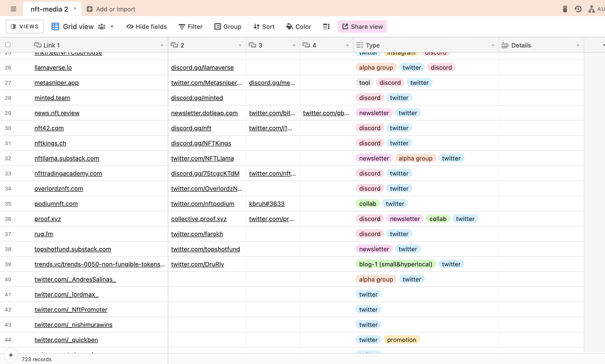Open Type column header dropdown
The image size is (605, 364).
pos(493,45)
